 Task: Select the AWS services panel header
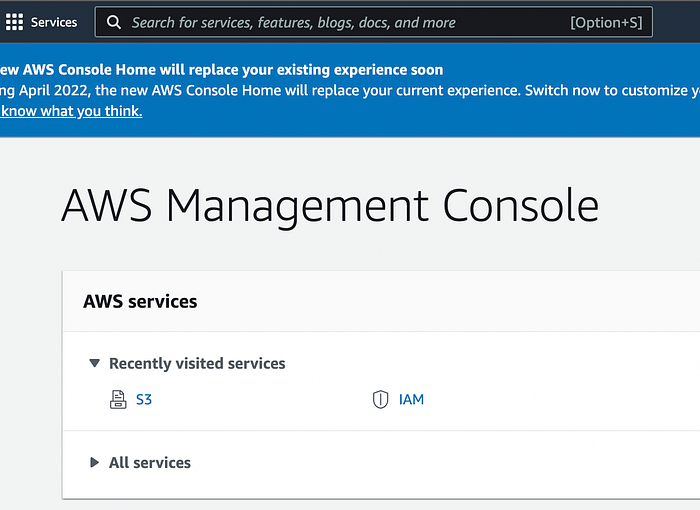tap(140, 301)
